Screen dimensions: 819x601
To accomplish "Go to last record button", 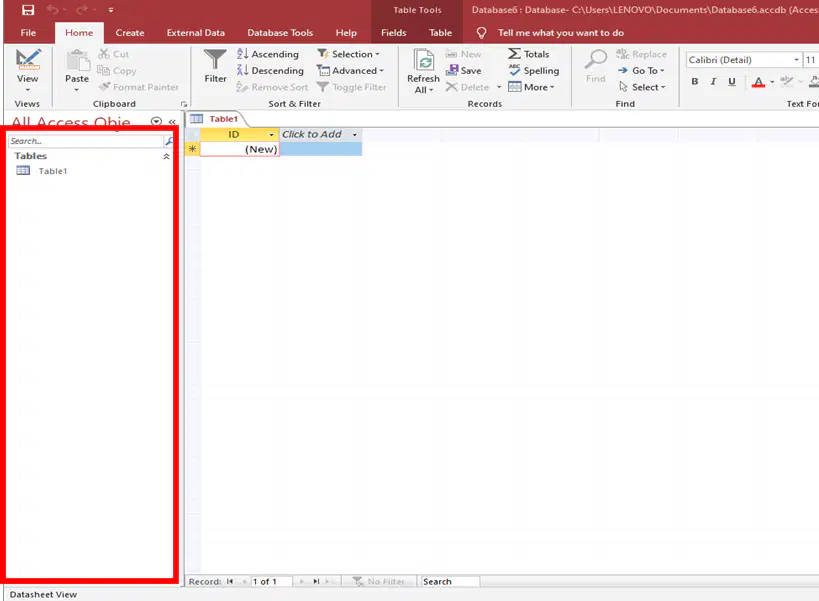I will coord(316,581).
